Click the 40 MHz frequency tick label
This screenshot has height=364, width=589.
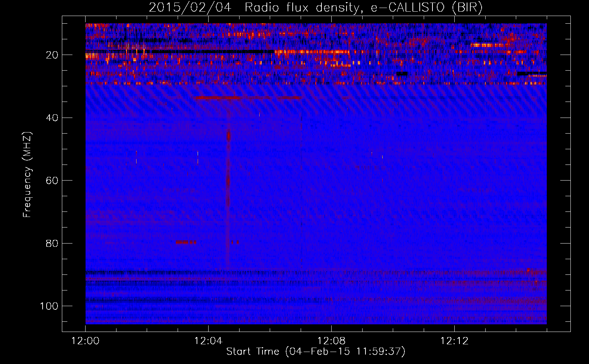(52, 118)
